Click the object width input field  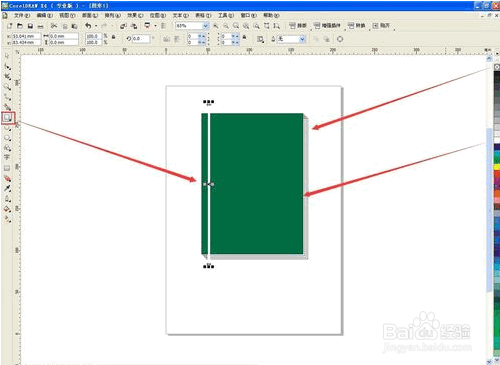[x=64, y=36]
